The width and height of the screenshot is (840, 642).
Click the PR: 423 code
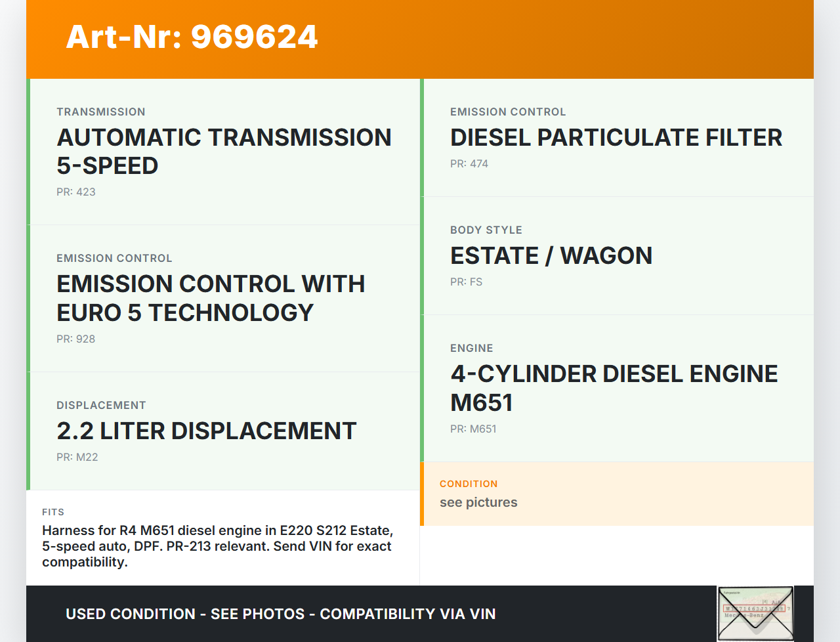click(76, 192)
